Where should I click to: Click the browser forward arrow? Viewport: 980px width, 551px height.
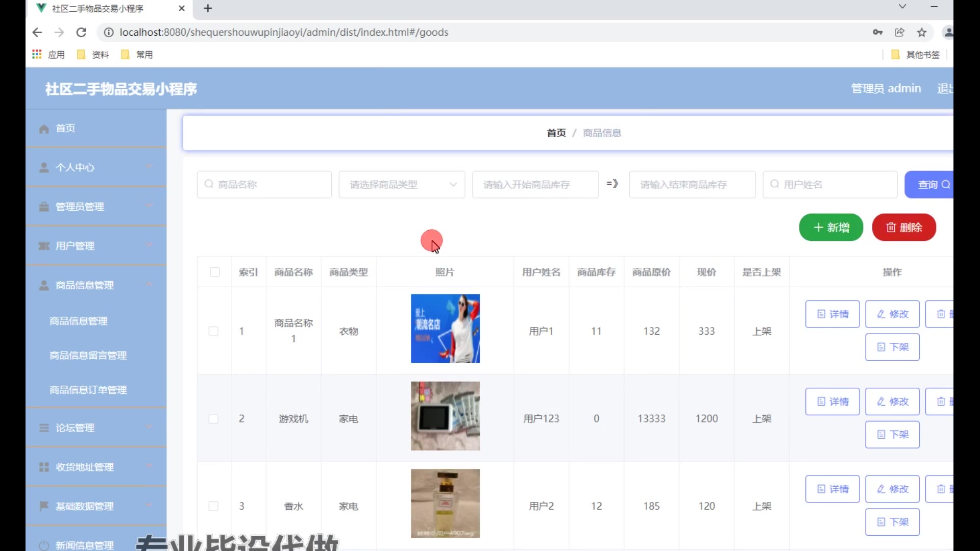[59, 32]
